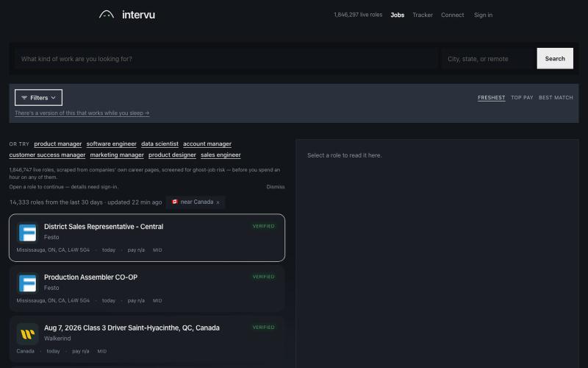Screen dimensions: 588x368
Task: Click the Sign in link
Action: pyautogui.click(x=483, y=15)
